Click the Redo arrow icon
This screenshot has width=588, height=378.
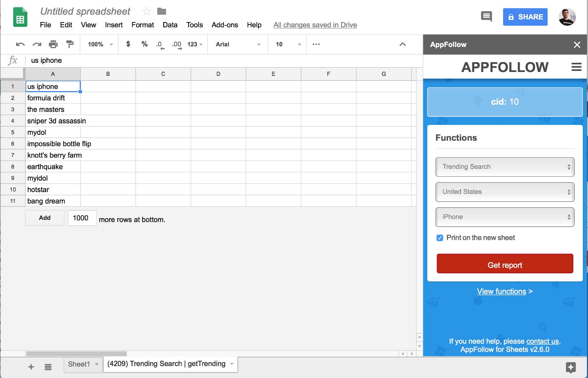click(x=37, y=44)
